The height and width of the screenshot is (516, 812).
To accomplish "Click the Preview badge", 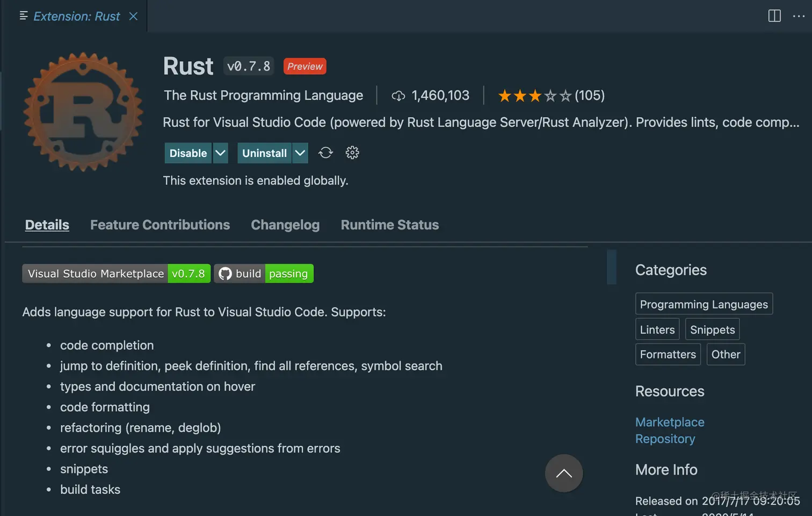I will (305, 66).
